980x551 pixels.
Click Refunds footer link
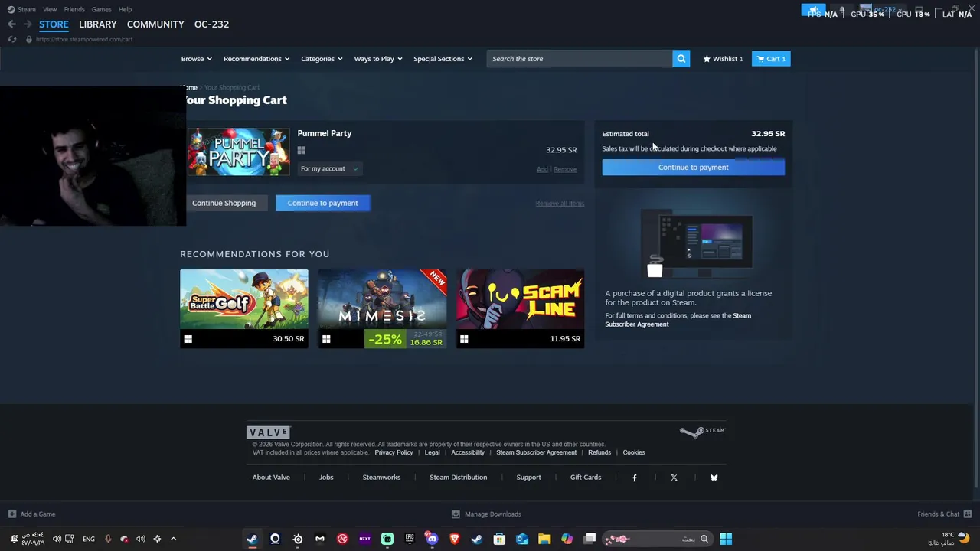coord(599,452)
